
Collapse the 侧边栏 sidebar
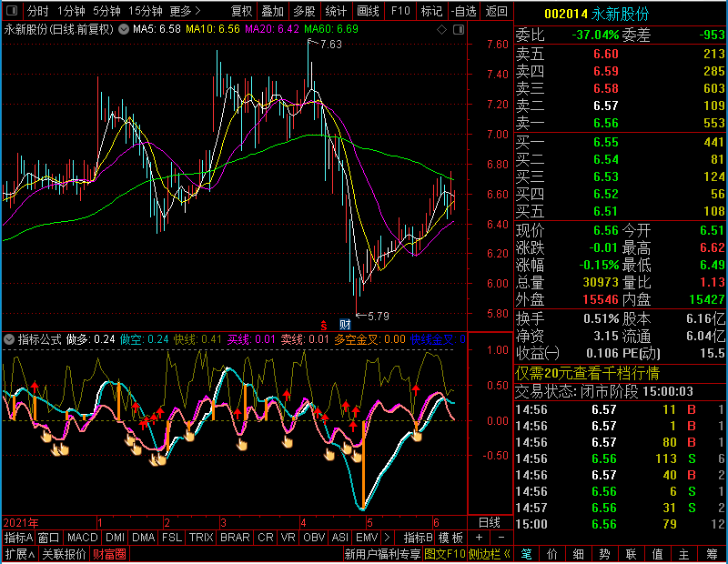tap(490, 554)
